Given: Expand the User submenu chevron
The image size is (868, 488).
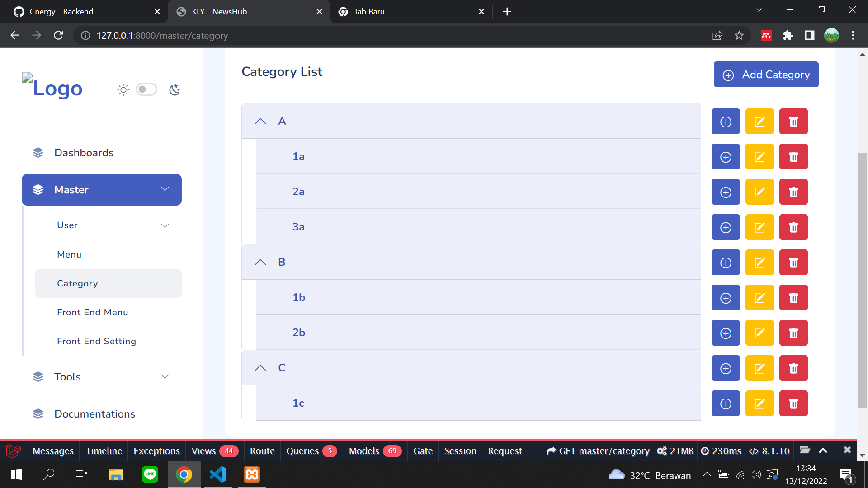Looking at the screenshot, I should point(165,225).
